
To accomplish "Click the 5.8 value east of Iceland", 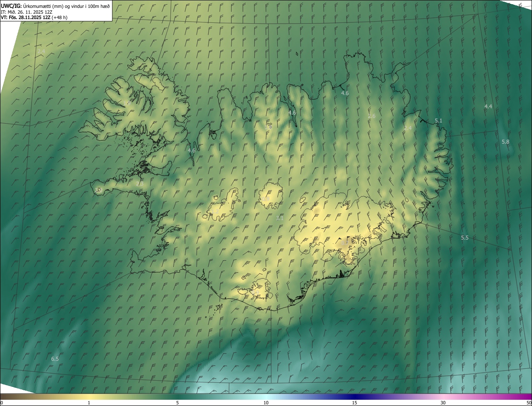I will click(505, 142).
